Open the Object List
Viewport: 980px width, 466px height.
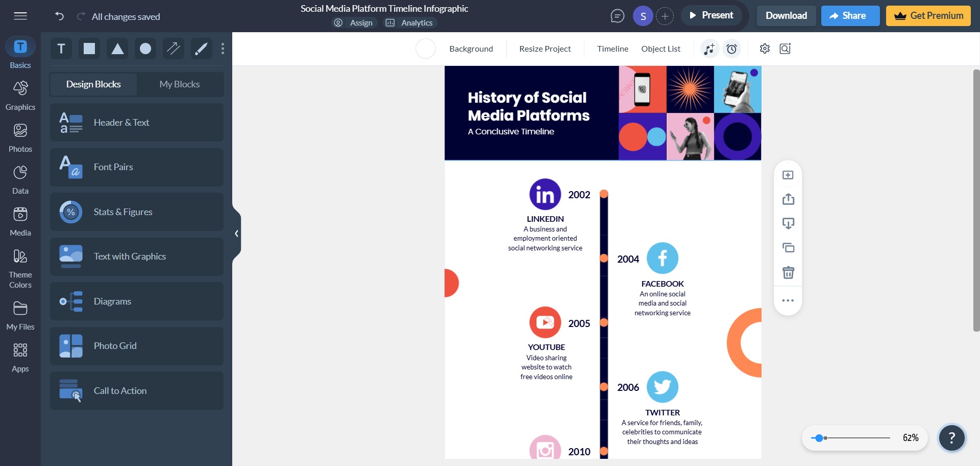(x=660, y=49)
